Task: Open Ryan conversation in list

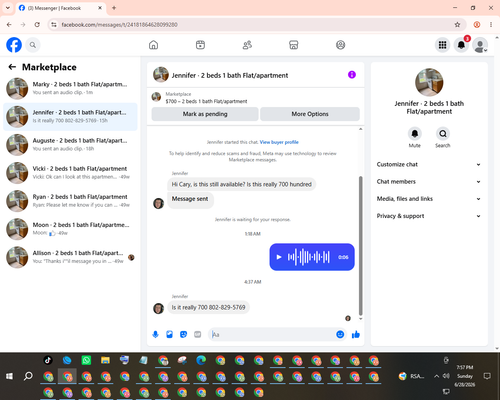Action: pos(70,201)
